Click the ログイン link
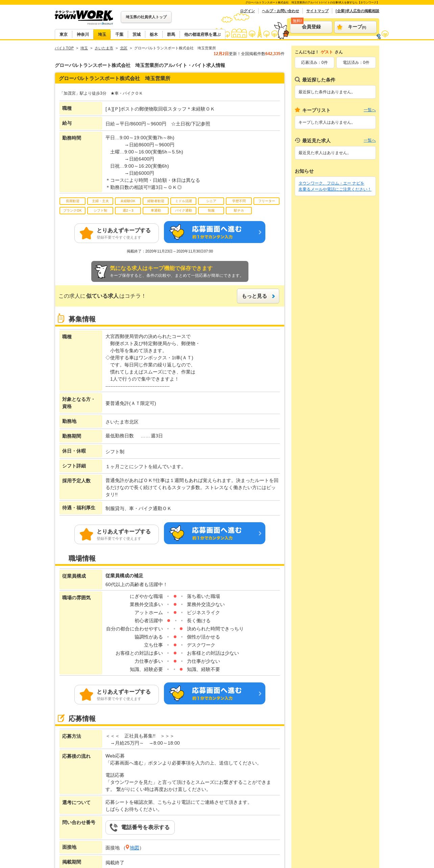 (247, 11)
